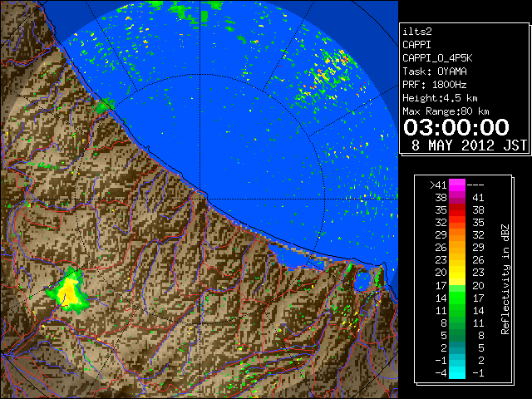
Task: Click the 'ilts2' label in info box
Action: pyautogui.click(x=417, y=32)
